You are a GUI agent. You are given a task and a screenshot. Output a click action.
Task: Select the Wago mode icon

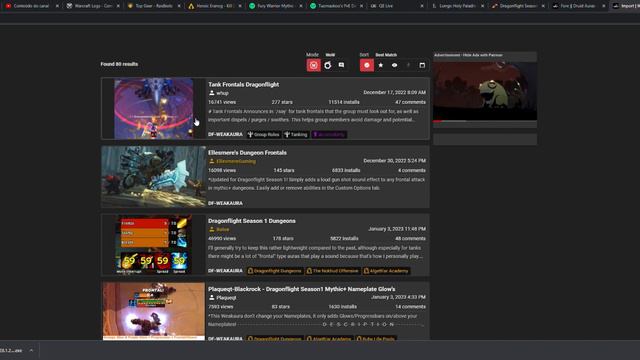pyautogui.click(x=313, y=65)
